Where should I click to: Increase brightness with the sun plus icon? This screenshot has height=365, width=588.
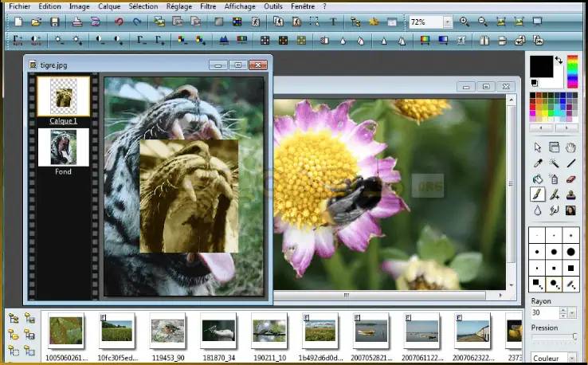77,40
